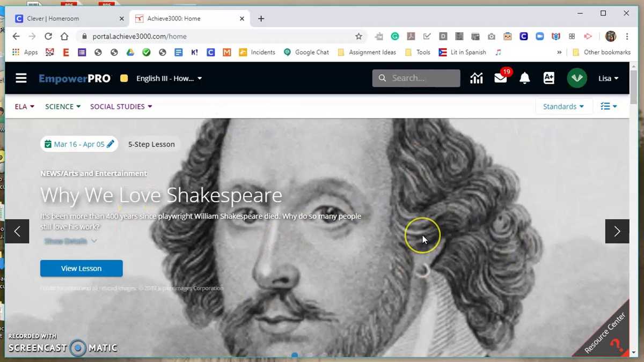Open the notifications bell
This screenshot has width=644, height=362.
[x=525, y=78]
